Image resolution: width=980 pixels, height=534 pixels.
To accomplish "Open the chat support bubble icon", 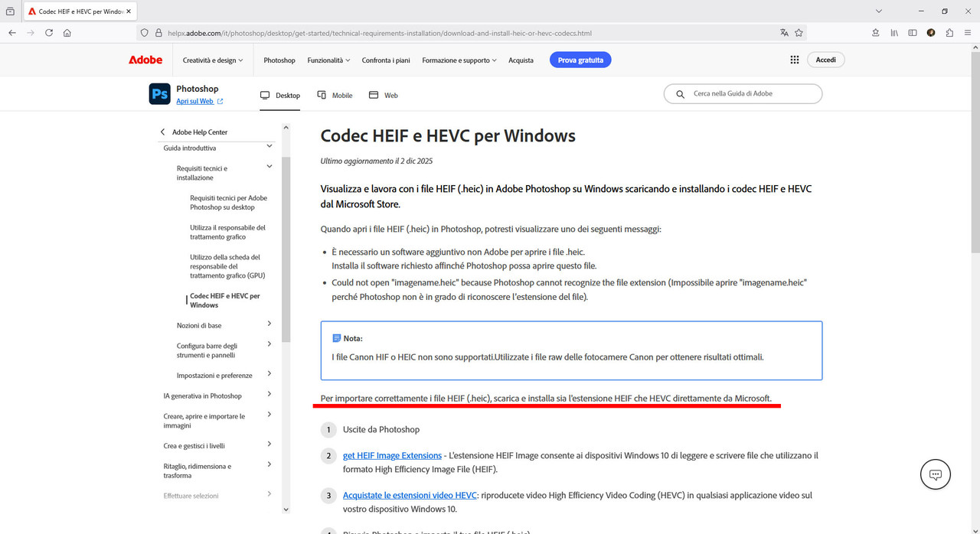I will [x=935, y=474].
